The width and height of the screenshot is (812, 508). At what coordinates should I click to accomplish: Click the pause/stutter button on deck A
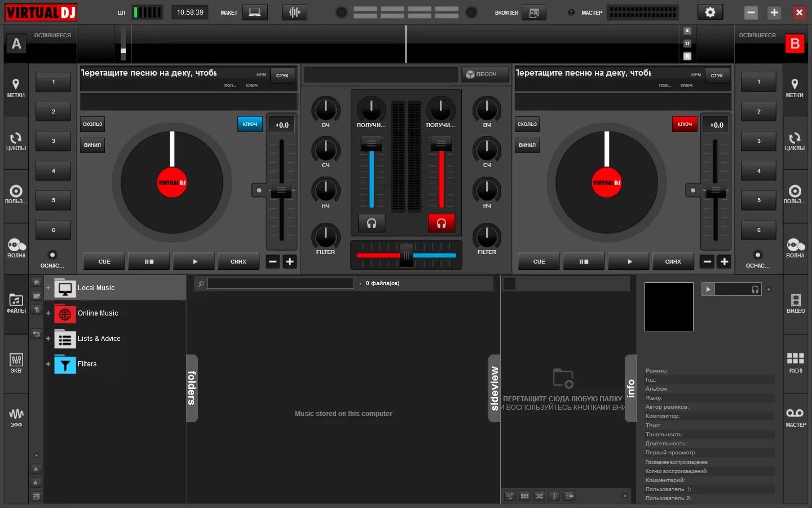(149, 261)
